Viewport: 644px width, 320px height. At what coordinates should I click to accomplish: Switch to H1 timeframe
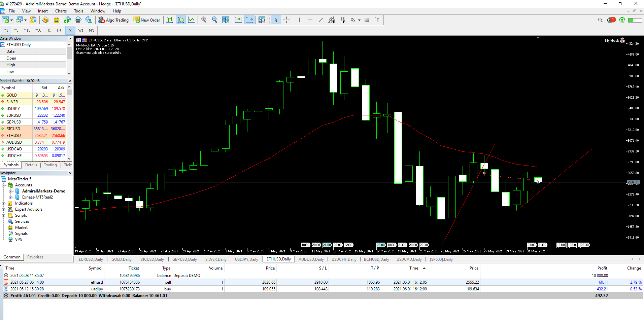click(48, 30)
